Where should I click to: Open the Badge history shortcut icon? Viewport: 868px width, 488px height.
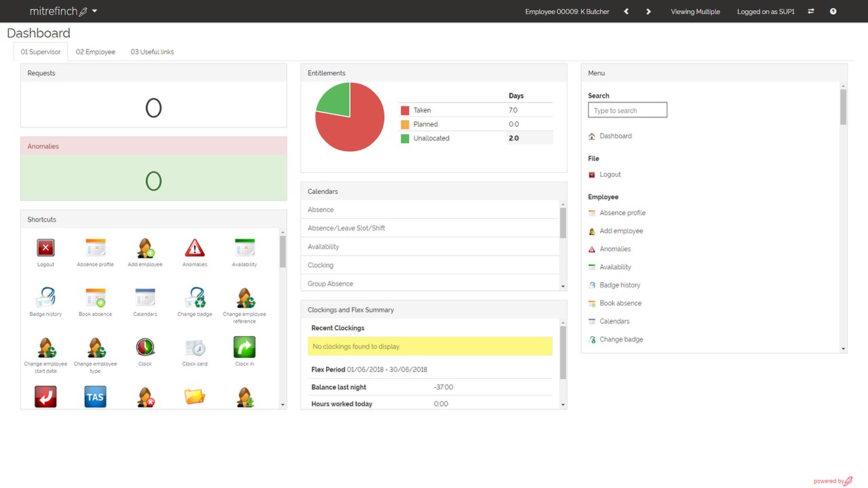point(45,298)
